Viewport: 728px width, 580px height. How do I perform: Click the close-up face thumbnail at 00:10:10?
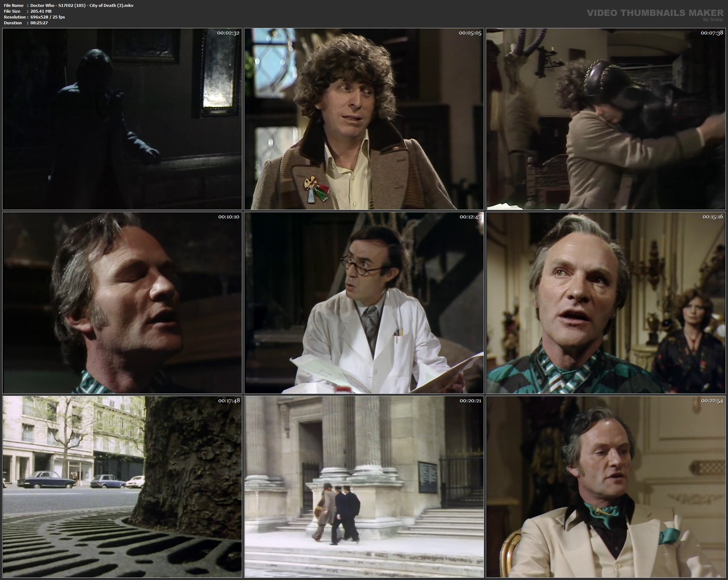[122, 303]
